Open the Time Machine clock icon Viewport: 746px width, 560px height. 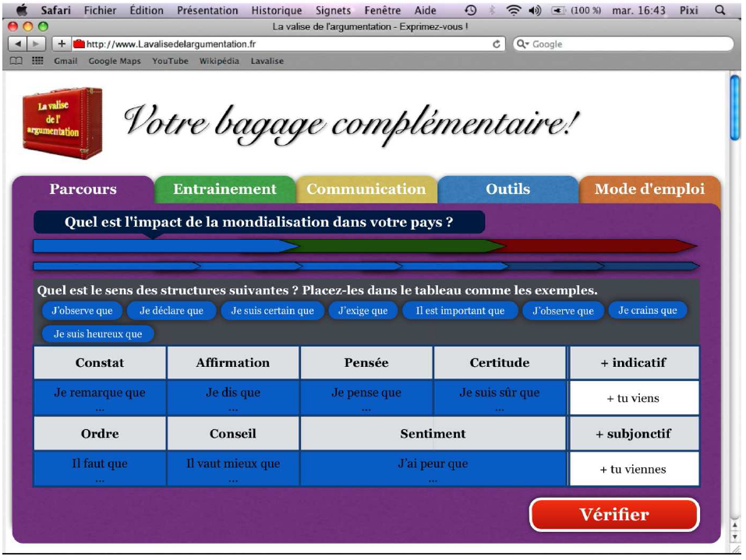[470, 10]
